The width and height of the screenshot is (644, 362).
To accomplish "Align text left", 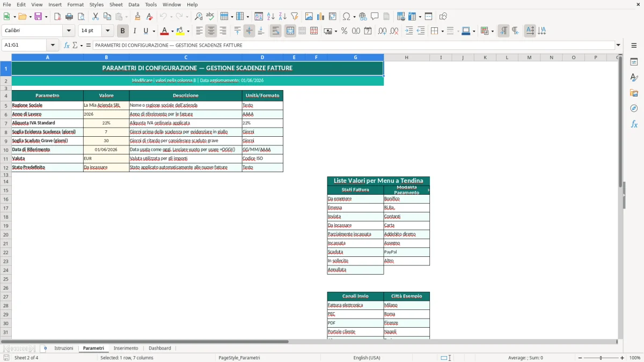I will coord(199,31).
